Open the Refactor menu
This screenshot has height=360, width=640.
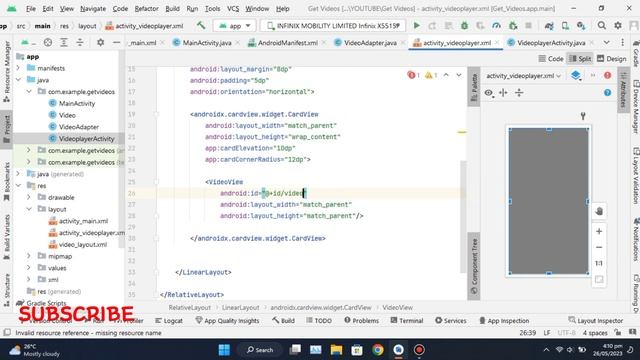point(146,8)
